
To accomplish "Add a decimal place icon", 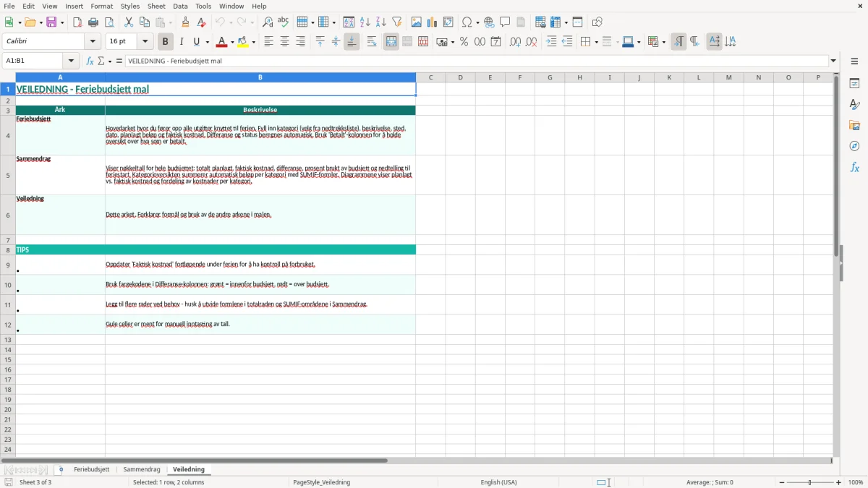I will pos(516,42).
